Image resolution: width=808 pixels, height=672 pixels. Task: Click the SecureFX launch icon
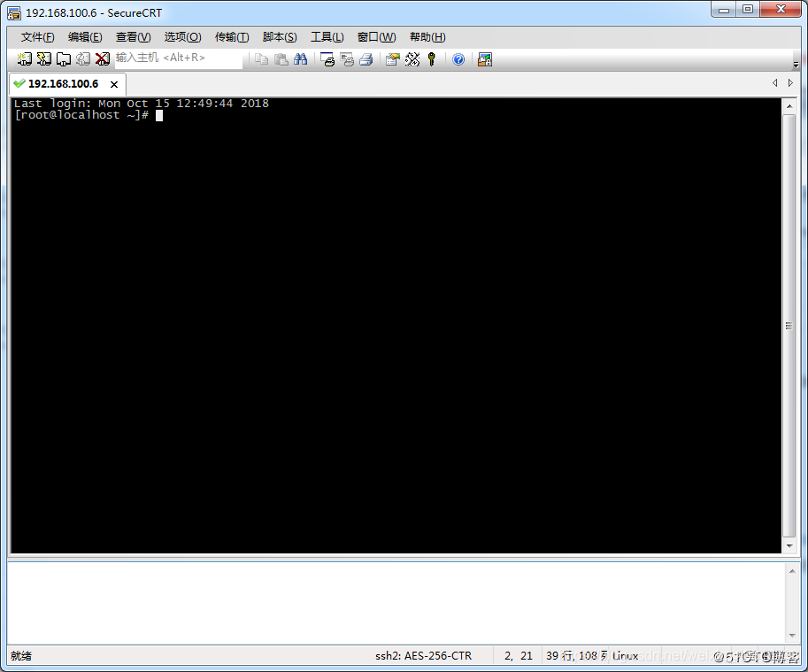point(485,59)
